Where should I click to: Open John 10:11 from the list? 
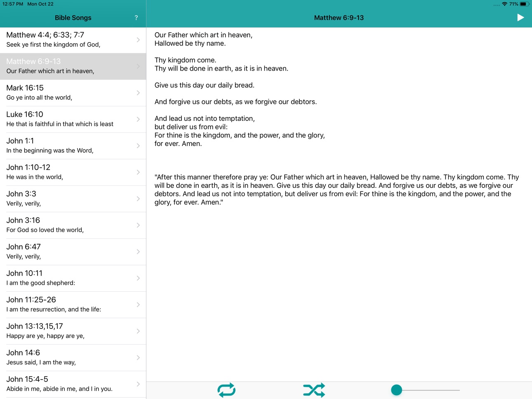point(73,278)
